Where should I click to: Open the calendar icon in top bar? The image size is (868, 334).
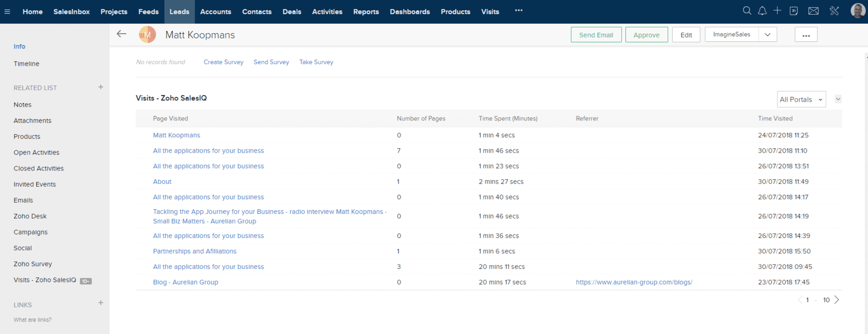794,11
